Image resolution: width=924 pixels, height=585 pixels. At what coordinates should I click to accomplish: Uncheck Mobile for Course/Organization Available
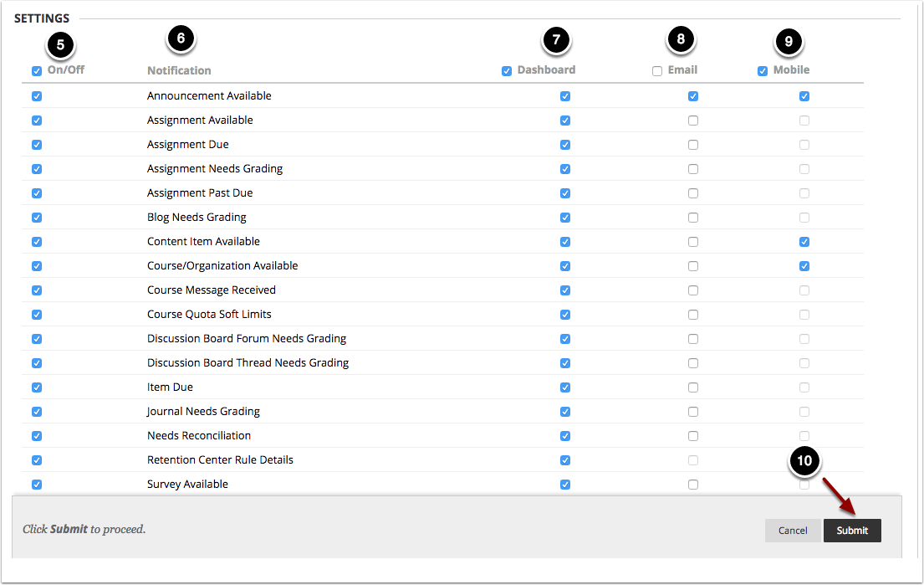point(804,266)
